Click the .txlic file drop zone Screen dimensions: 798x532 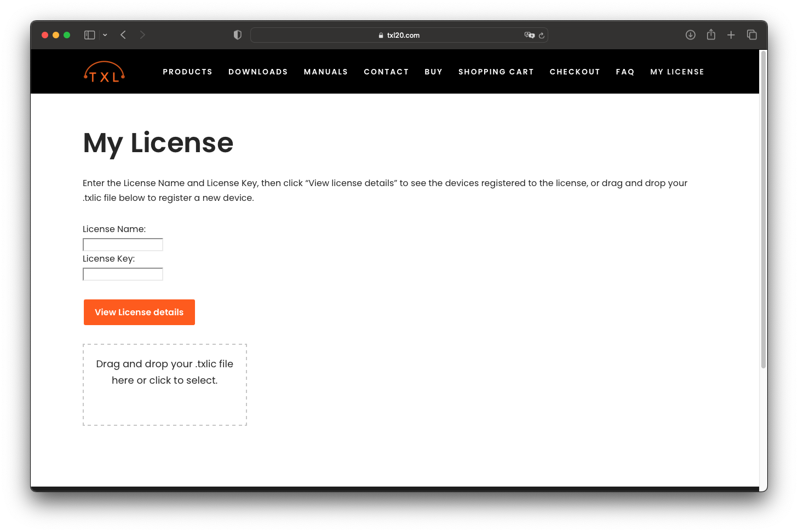point(165,385)
